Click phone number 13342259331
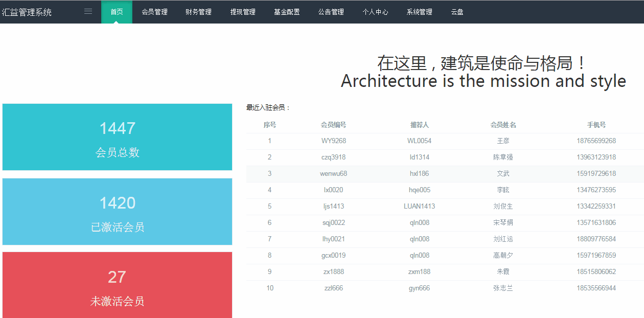 (596, 207)
